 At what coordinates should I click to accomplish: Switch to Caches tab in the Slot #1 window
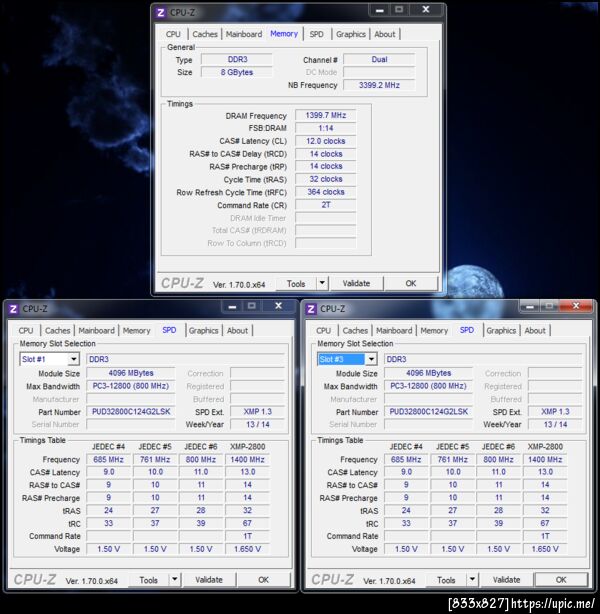pyautogui.click(x=58, y=331)
